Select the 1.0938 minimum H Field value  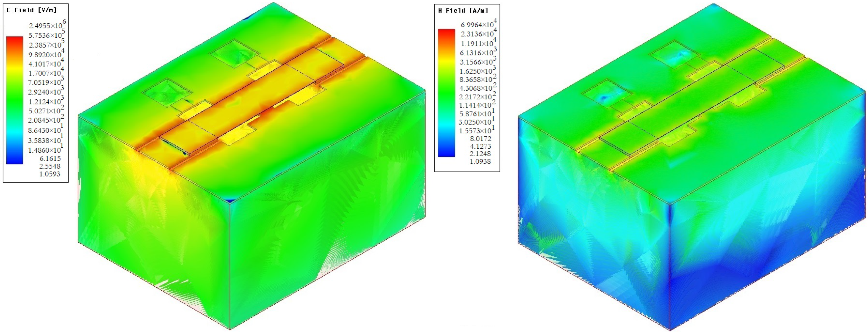coord(480,161)
